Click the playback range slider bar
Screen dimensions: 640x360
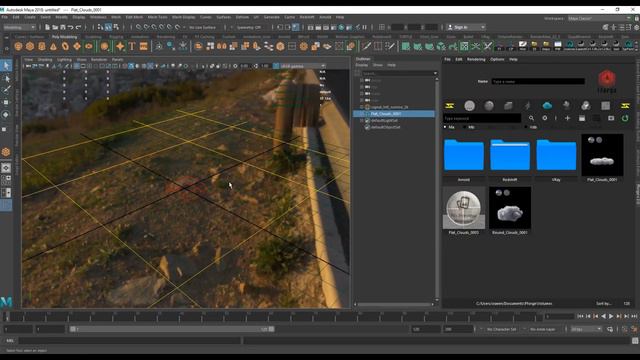pyautogui.click(x=172, y=329)
